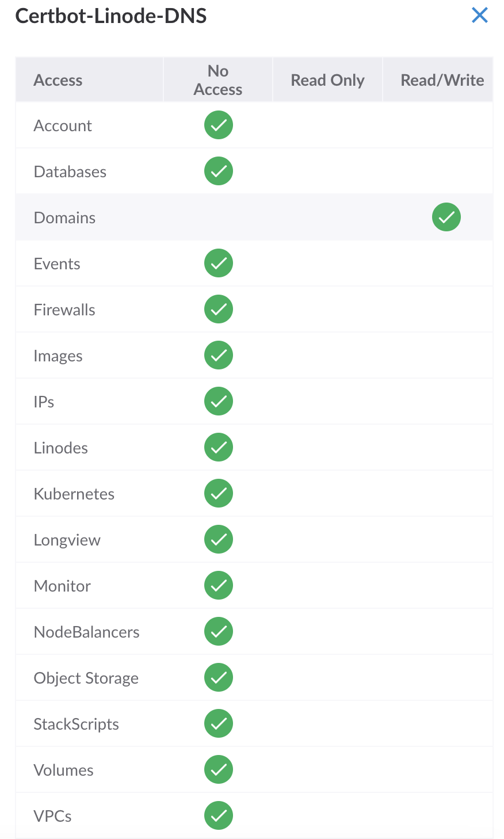Image resolution: width=504 pixels, height=839 pixels.
Task: Select the checkmark beside Kubernetes
Action: pos(219,493)
